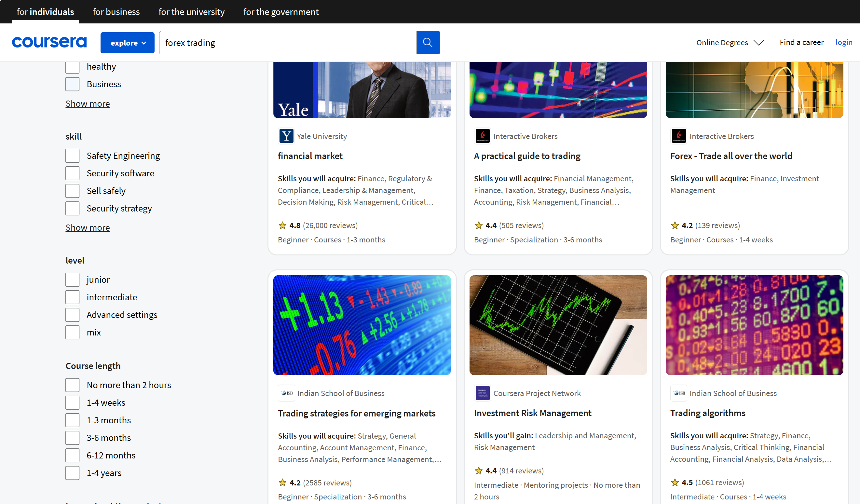Click the Coursera logo icon

click(x=49, y=42)
